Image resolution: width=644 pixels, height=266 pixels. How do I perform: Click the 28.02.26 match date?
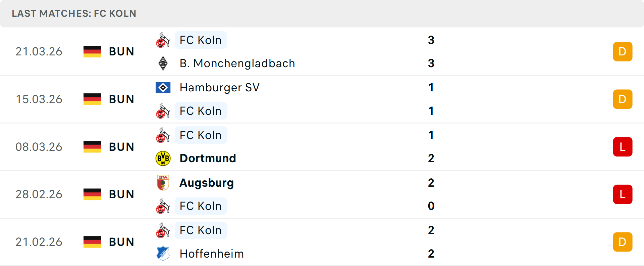39,194
